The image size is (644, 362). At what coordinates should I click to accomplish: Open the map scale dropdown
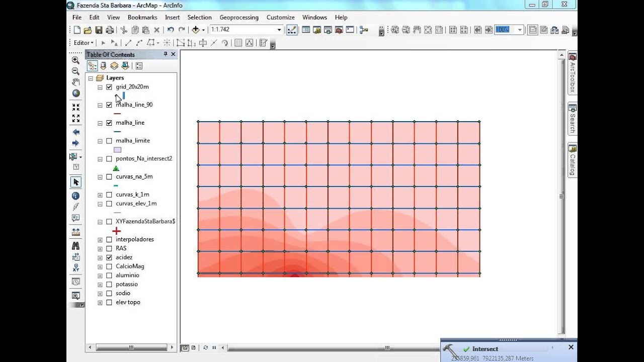(279, 30)
